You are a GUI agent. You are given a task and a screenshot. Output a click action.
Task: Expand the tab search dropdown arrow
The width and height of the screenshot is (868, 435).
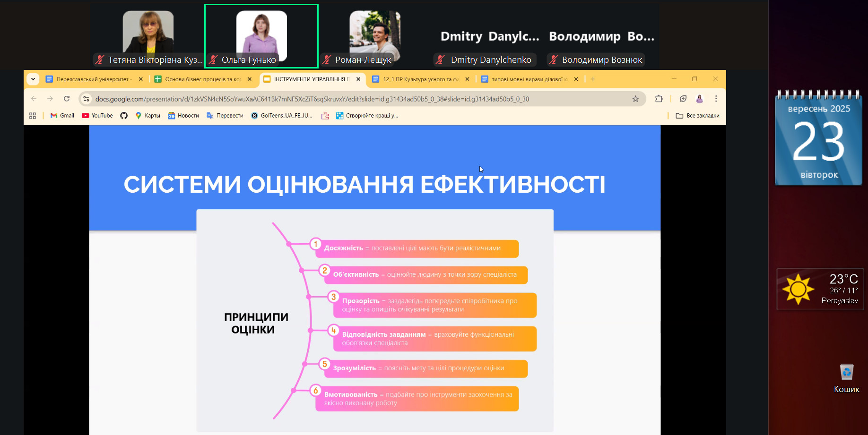point(33,79)
